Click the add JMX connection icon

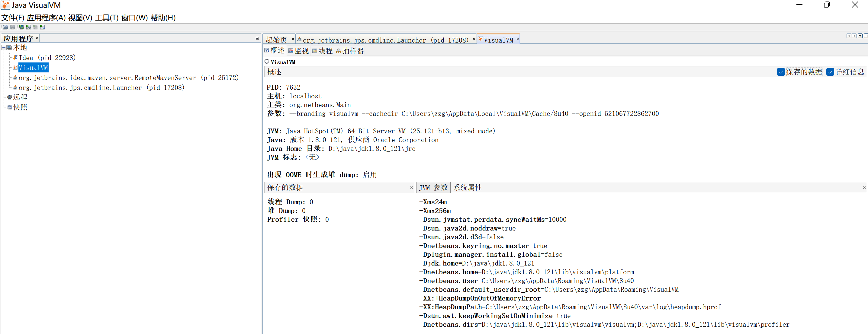[x=28, y=27]
